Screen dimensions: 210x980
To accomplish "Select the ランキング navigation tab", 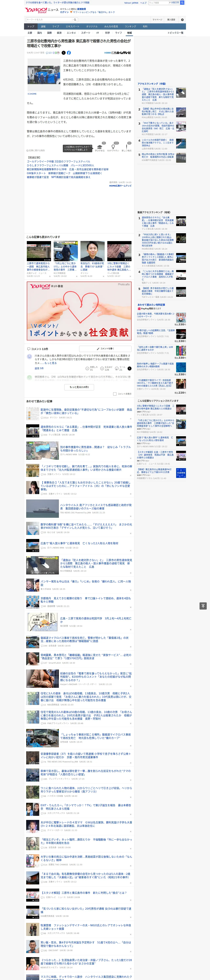I will 130,27.
